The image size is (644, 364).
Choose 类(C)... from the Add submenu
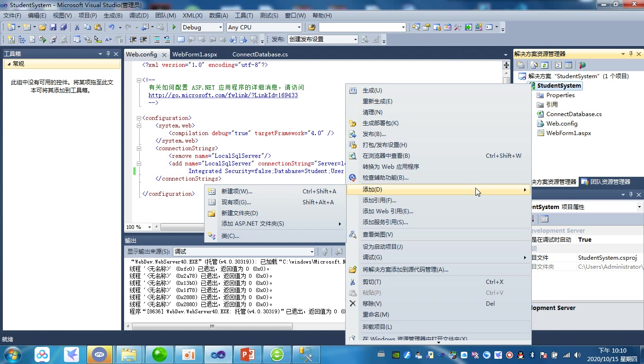pyautogui.click(x=275, y=236)
